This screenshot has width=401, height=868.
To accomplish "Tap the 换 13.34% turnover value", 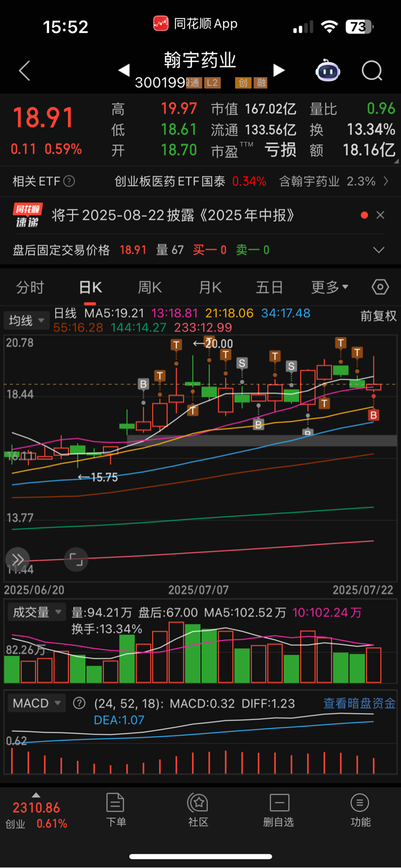I will click(x=352, y=129).
